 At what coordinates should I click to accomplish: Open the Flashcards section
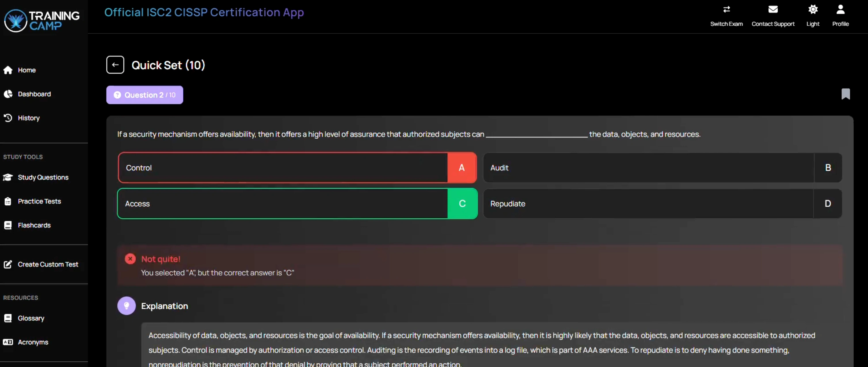coord(34,225)
